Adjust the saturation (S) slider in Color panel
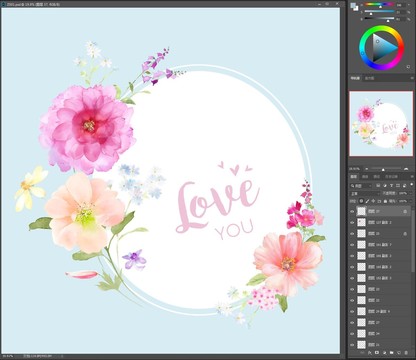This screenshot has height=360, width=416. tap(379, 11)
